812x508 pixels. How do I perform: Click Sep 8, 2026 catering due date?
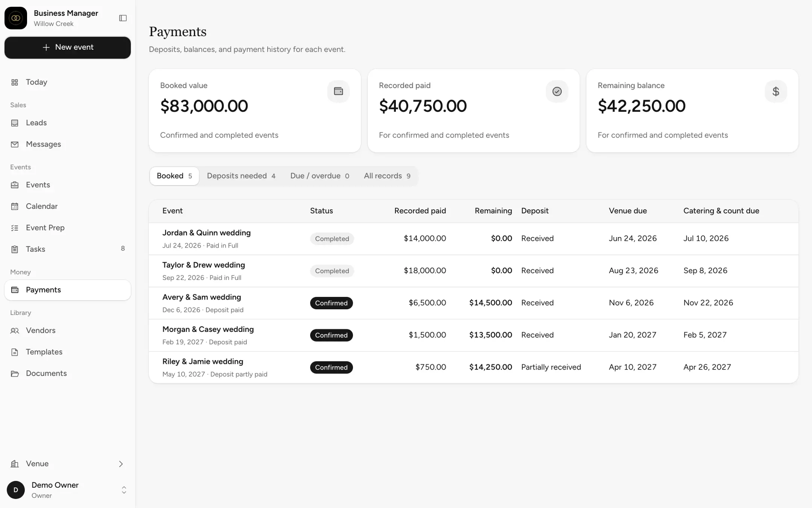pos(705,271)
